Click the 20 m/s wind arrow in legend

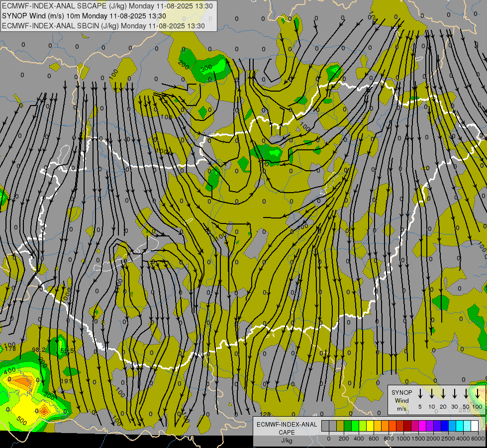(443, 394)
